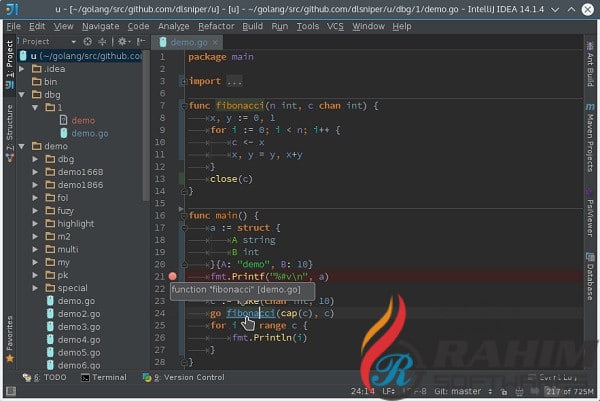The width and height of the screenshot is (600, 401).
Task: Open the Refactor menu
Action: [216, 26]
